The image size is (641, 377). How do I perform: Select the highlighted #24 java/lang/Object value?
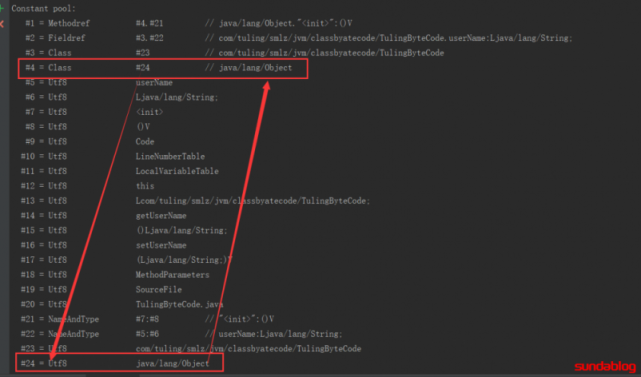coord(173,364)
